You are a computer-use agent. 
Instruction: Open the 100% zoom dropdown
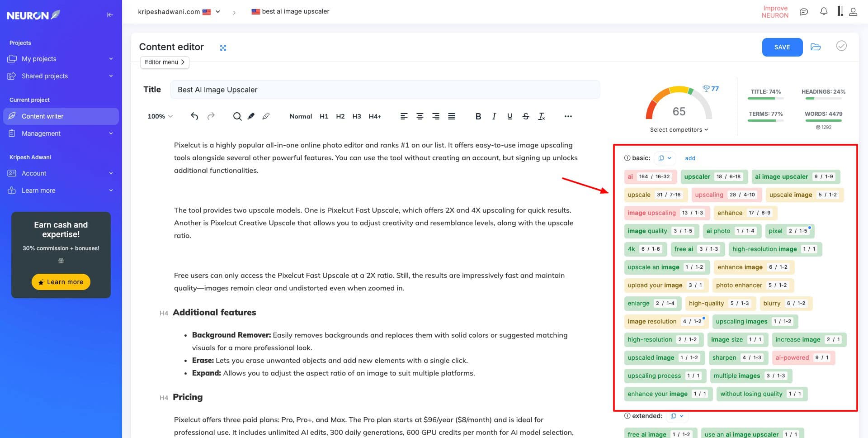tap(160, 116)
